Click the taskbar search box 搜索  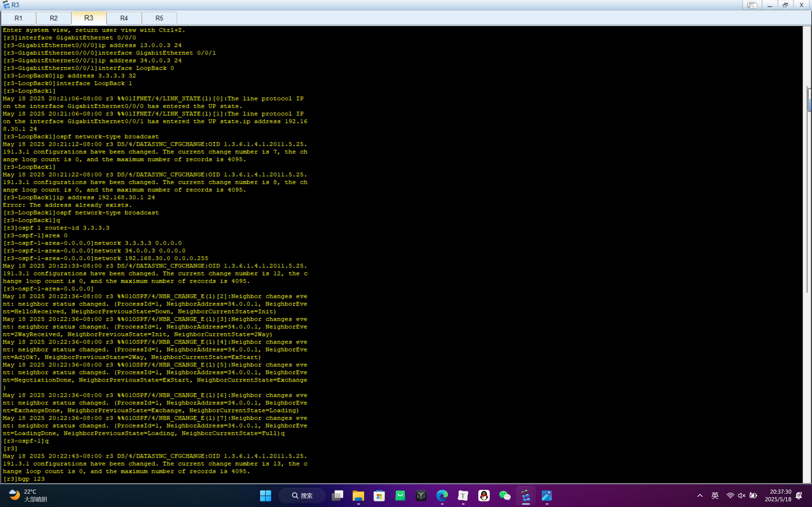coord(302,496)
